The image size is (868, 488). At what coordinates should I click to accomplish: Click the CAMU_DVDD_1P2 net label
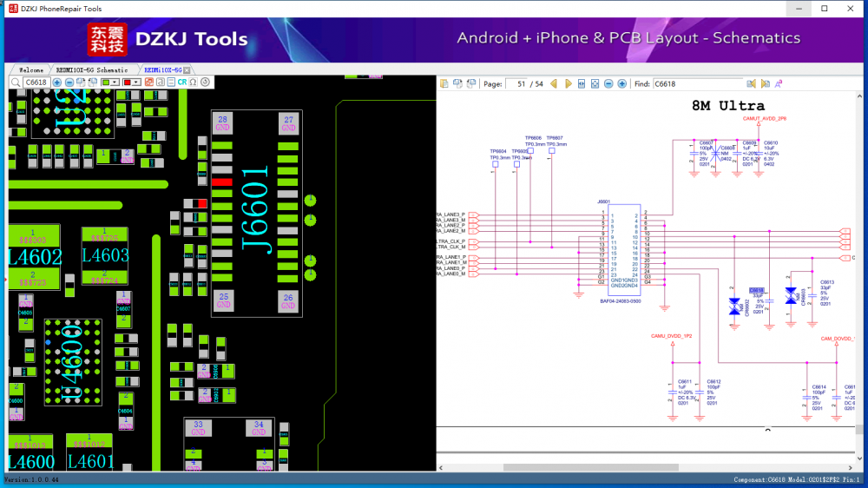(672, 336)
